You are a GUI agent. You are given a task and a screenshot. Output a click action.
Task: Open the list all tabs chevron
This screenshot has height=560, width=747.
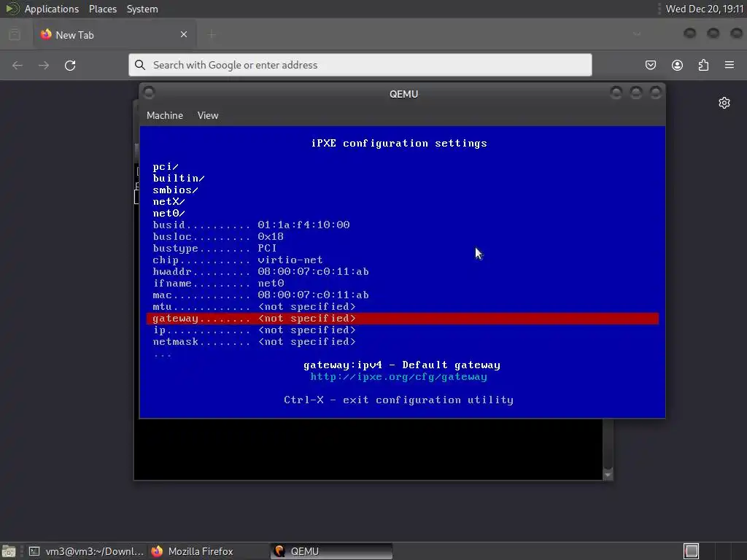coord(637,34)
